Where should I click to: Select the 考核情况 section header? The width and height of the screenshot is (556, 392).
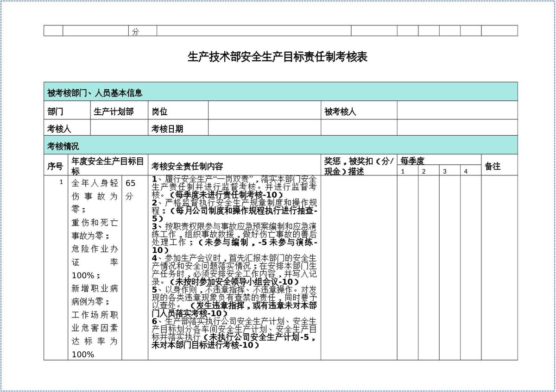tap(281, 145)
